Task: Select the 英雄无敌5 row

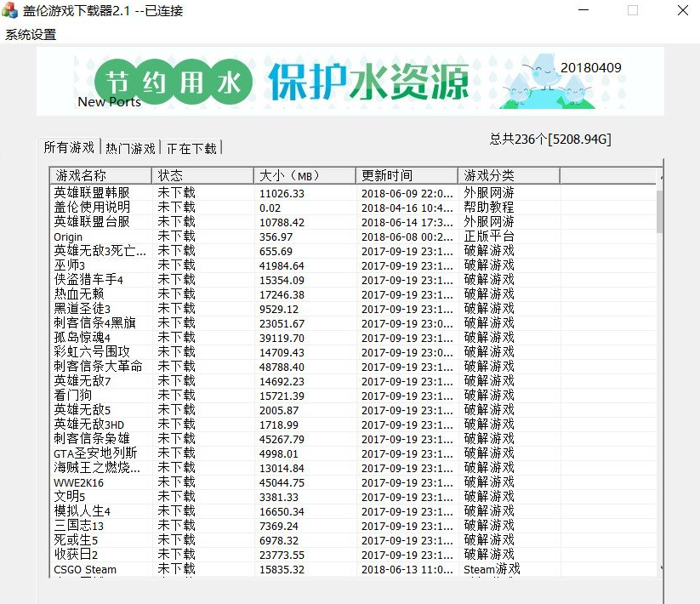Action: pyautogui.click(x=353, y=410)
